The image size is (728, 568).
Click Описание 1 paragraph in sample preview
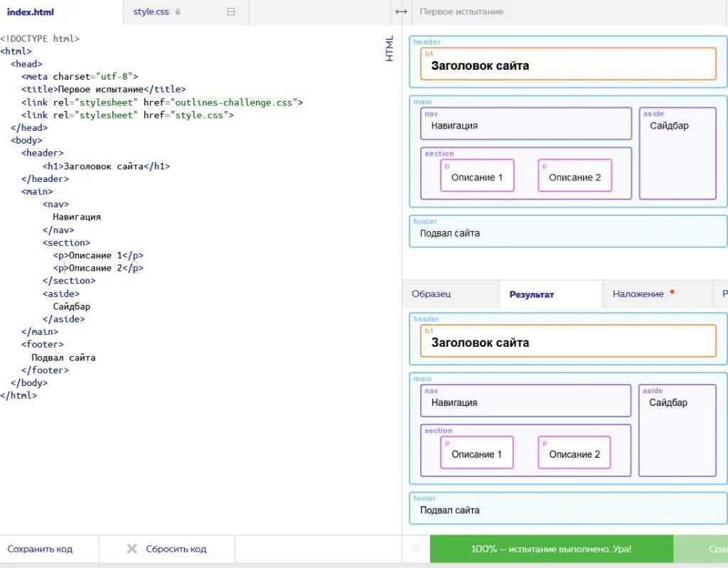pos(477,176)
